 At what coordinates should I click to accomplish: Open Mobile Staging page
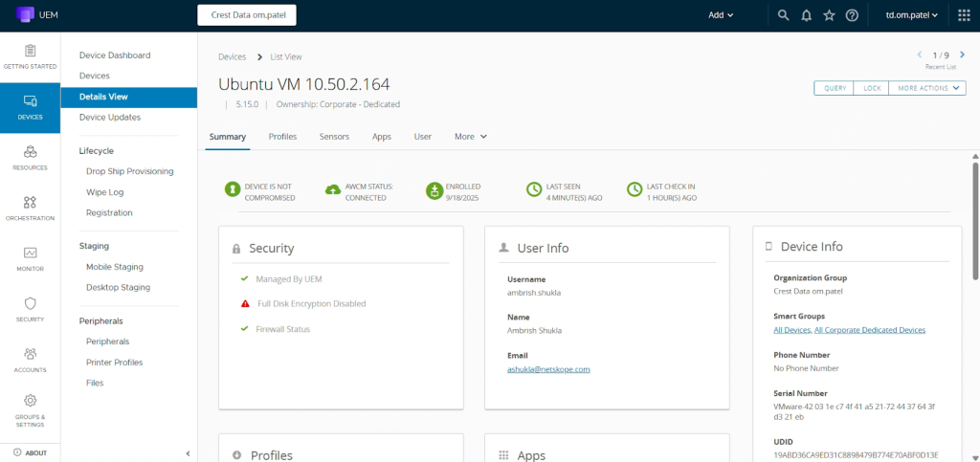coord(115,267)
